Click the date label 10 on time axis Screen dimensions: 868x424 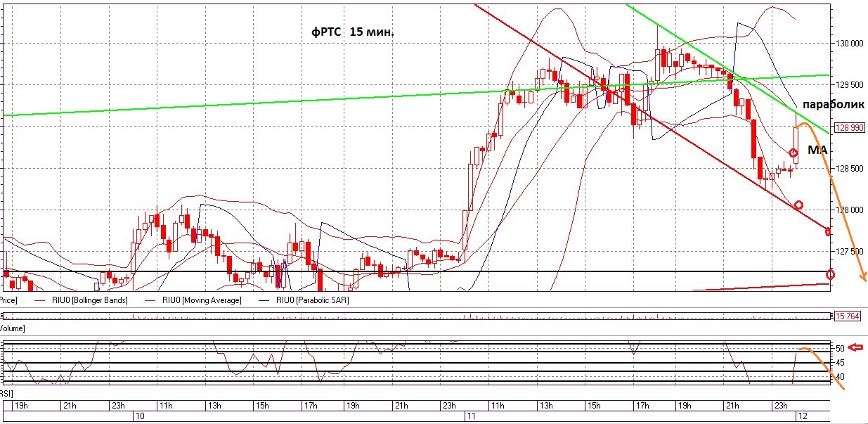(139, 416)
